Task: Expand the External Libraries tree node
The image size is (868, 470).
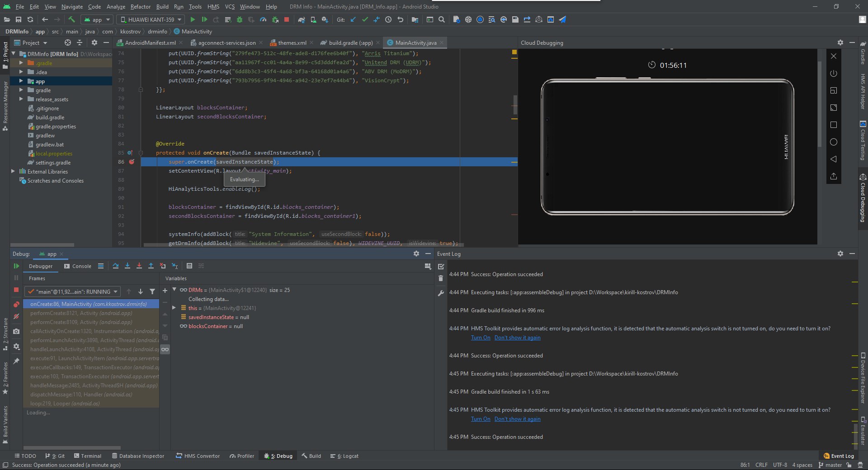Action: click(x=13, y=171)
